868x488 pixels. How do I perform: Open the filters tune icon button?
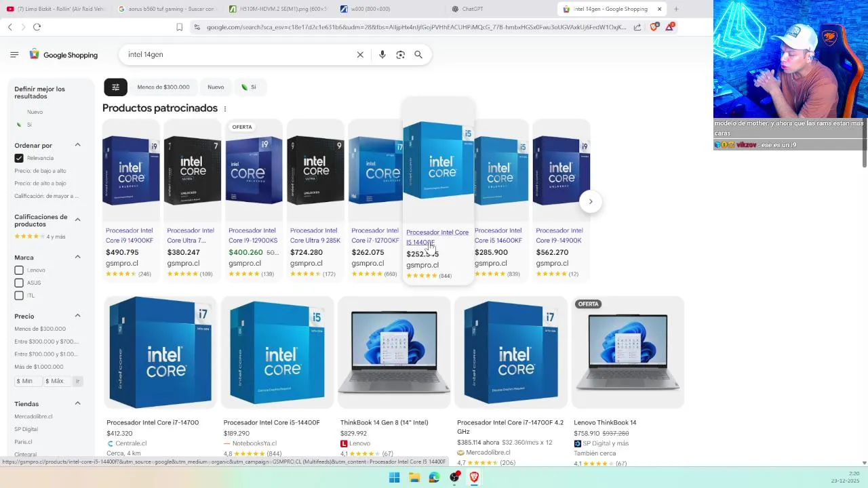click(x=115, y=87)
